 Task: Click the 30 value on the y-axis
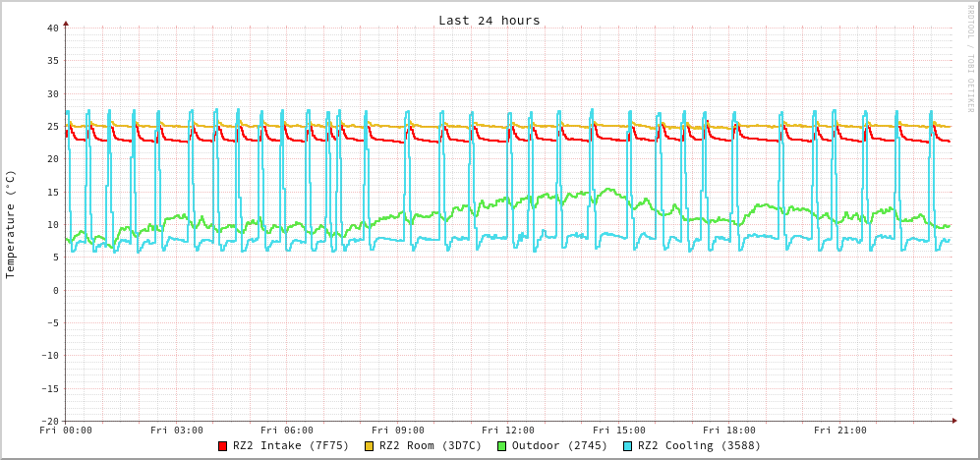(x=52, y=93)
